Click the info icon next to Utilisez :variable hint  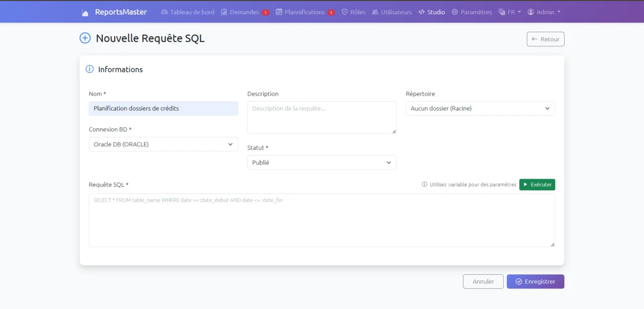pyautogui.click(x=425, y=185)
